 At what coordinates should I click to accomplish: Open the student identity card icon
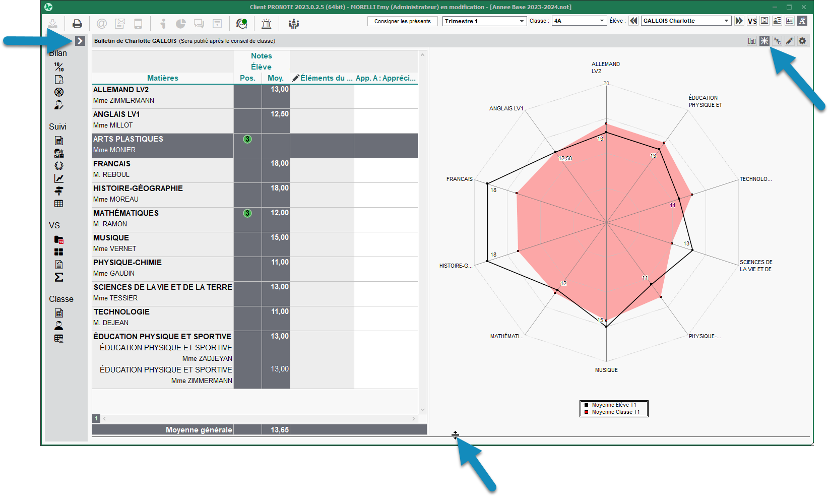(x=790, y=21)
